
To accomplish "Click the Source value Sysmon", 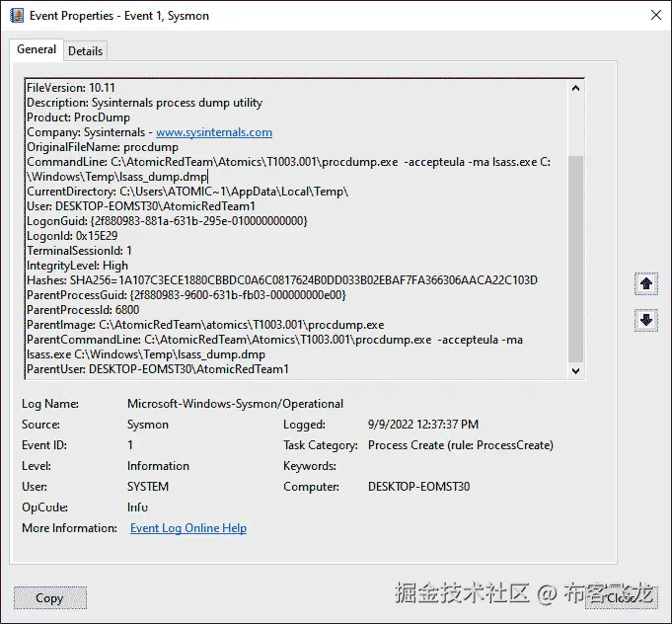I will point(148,425).
